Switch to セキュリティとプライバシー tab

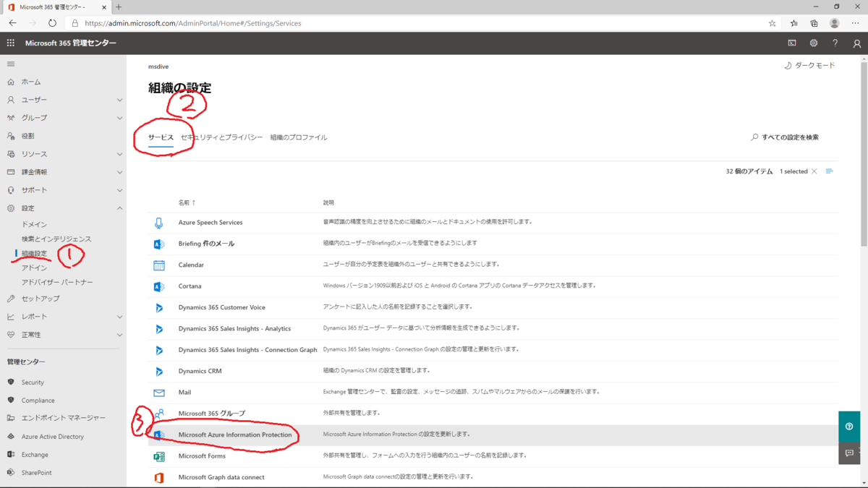222,137
